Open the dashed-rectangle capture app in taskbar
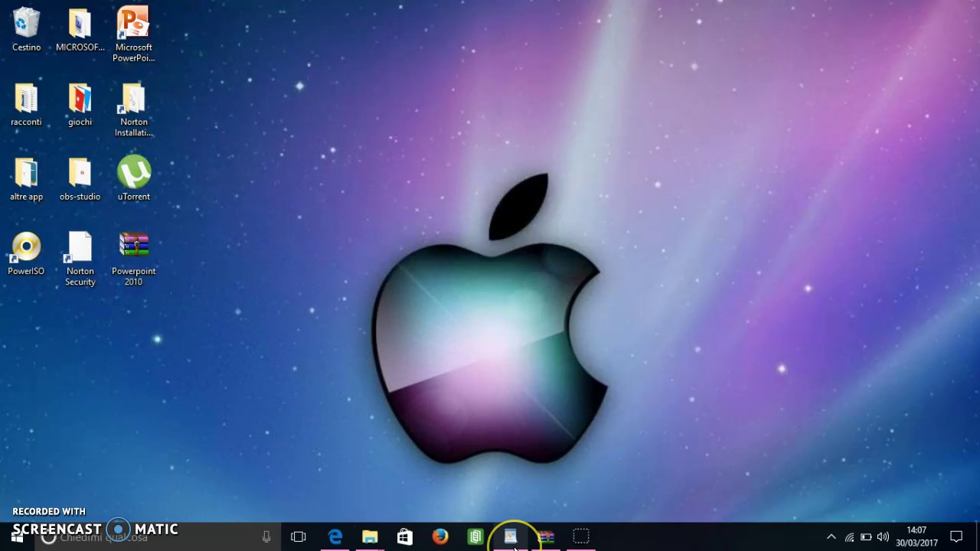 tap(581, 537)
